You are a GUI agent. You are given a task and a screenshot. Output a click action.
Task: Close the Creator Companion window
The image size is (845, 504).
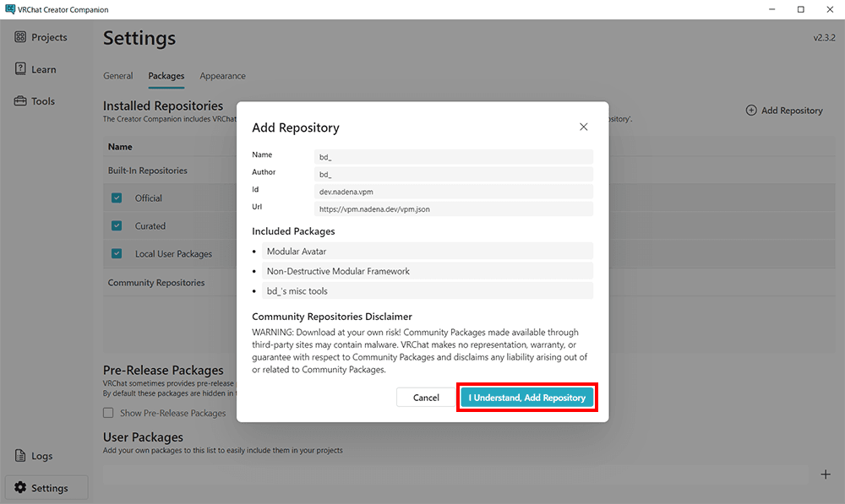point(830,9)
